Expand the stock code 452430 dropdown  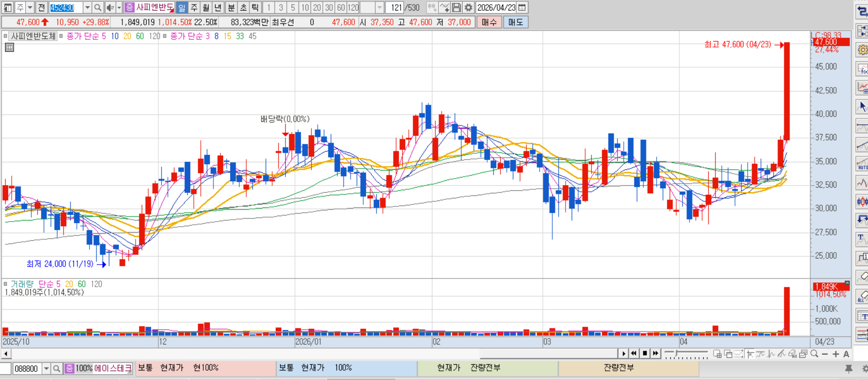pyautogui.click(x=87, y=8)
